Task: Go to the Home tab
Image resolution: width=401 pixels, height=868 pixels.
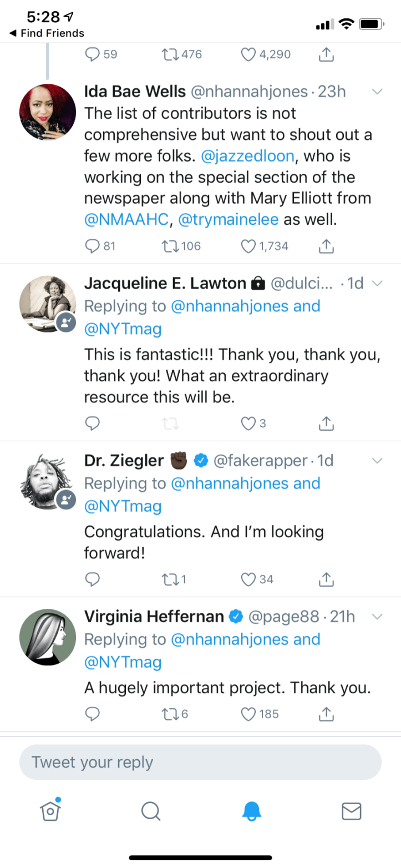Action: point(50,811)
